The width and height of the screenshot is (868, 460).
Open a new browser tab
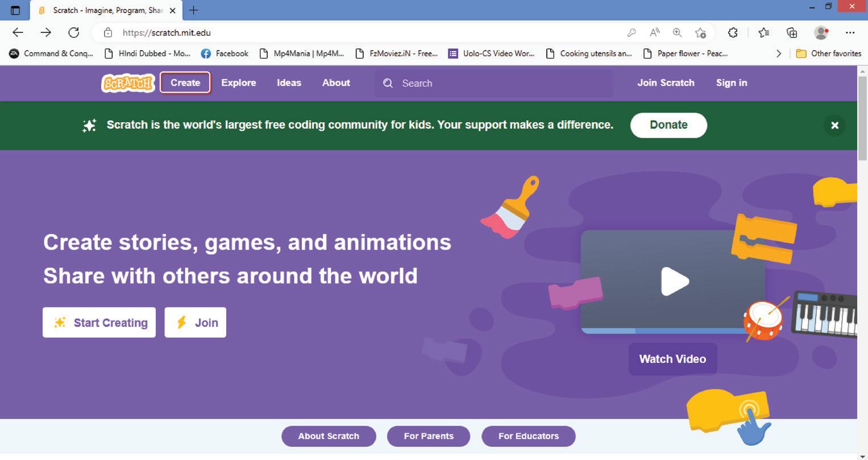pyautogui.click(x=193, y=10)
